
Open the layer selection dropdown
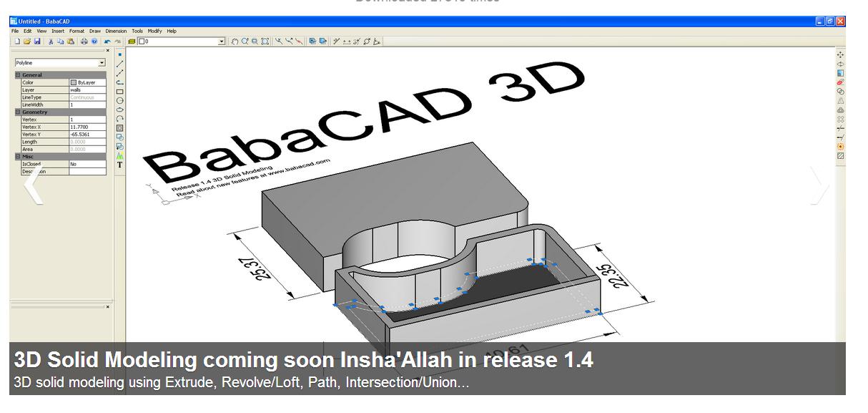pyautogui.click(x=221, y=42)
